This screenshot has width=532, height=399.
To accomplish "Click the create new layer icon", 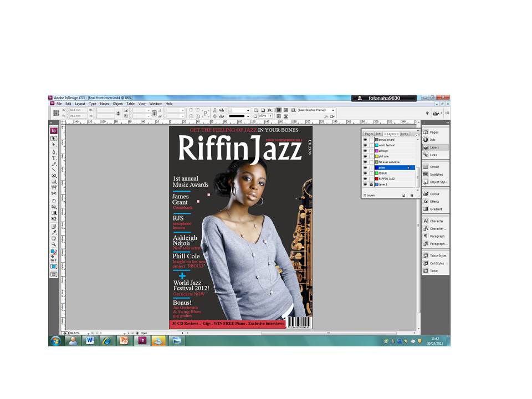I will (403, 196).
